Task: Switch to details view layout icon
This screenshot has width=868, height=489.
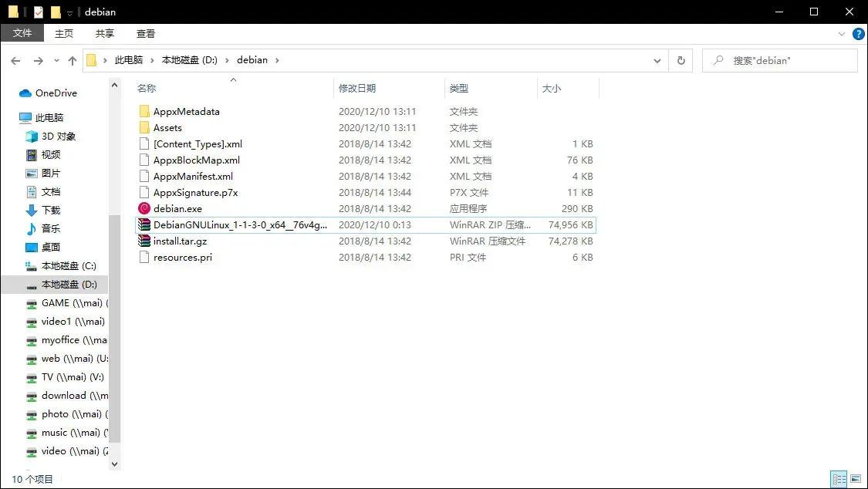Action: click(x=839, y=479)
